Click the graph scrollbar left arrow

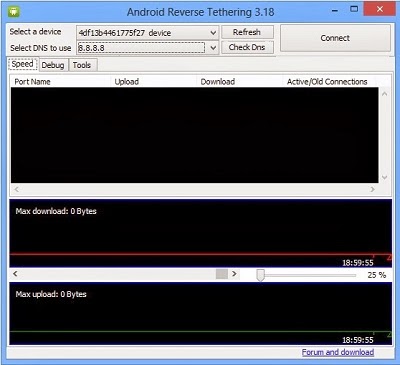(x=15, y=274)
